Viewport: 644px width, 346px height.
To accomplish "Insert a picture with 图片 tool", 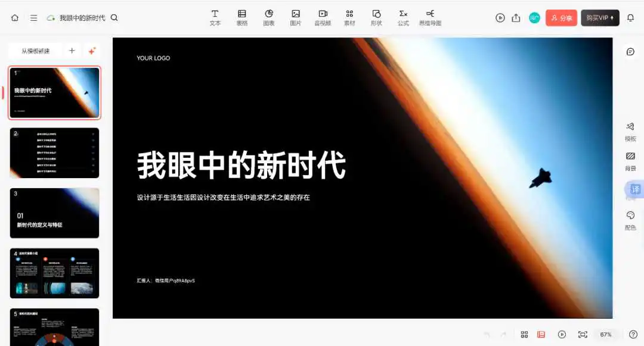I will click(x=295, y=18).
